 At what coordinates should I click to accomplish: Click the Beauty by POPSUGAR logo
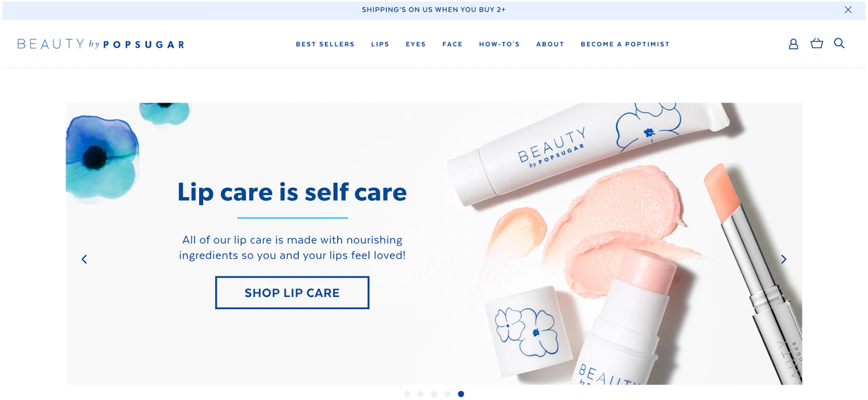101,44
